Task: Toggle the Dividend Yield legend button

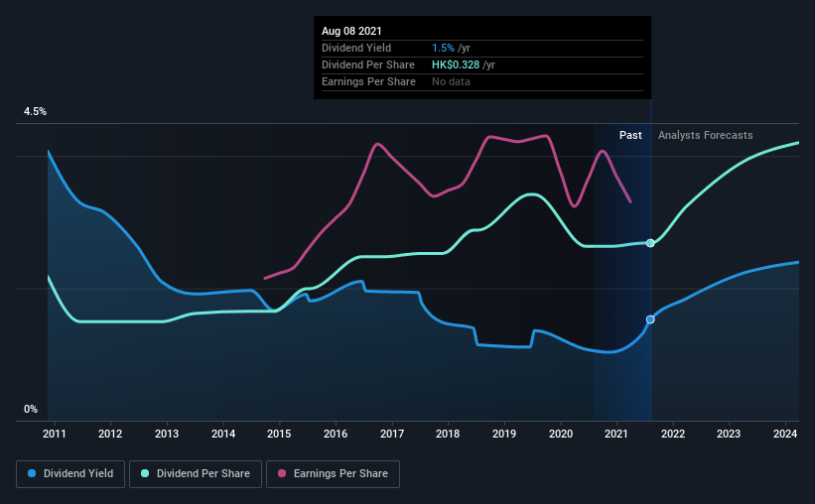Action: coord(70,474)
